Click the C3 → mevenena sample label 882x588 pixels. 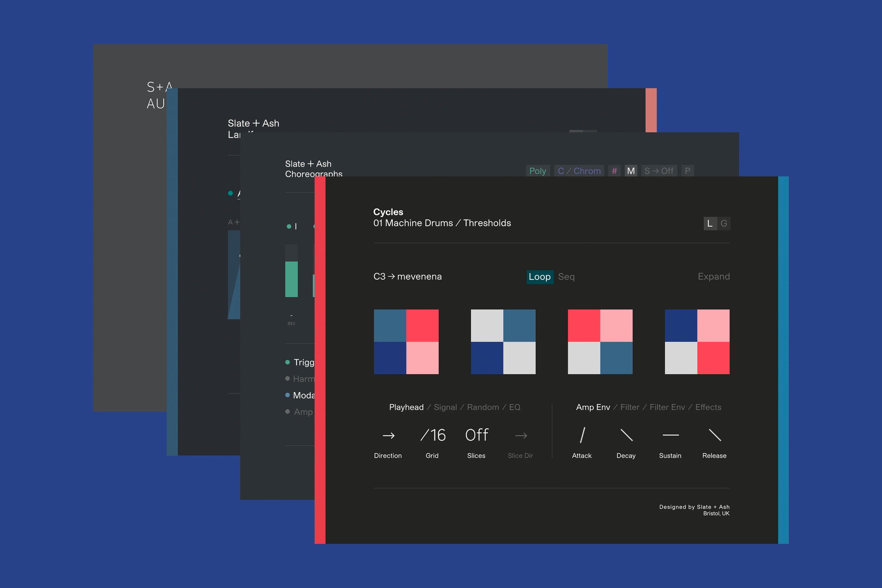(408, 276)
